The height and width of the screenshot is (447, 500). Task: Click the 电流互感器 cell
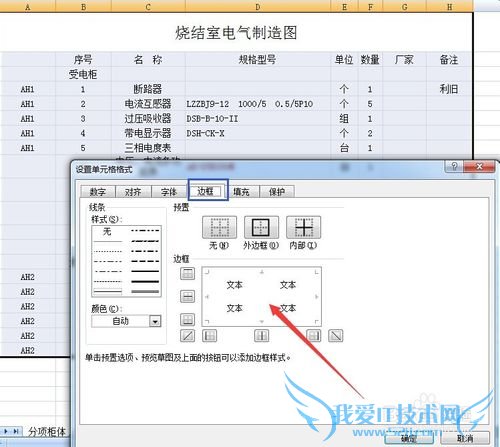tap(148, 104)
